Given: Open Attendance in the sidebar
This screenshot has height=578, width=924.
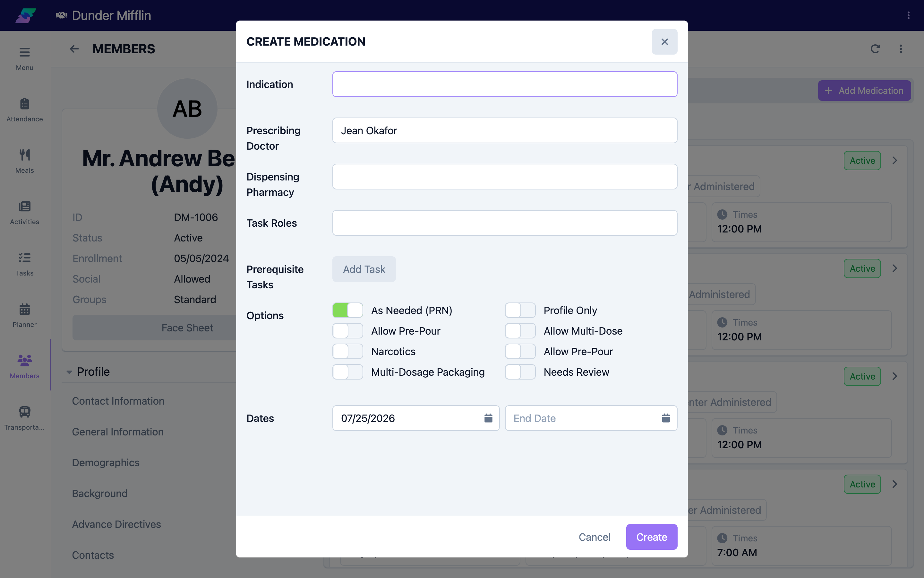Looking at the screenshot, I should (24, 110).
